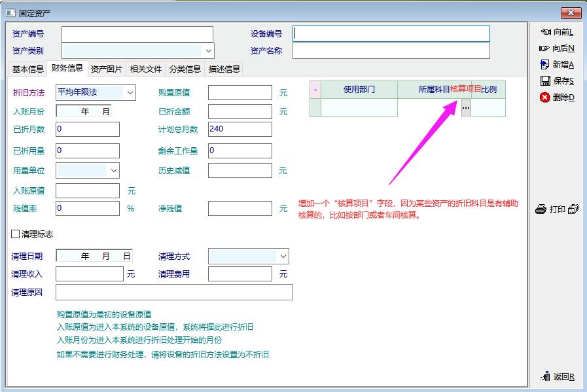
Task: Click the 向前 (previous record) icon button
Action: click(x=556, y=32)
